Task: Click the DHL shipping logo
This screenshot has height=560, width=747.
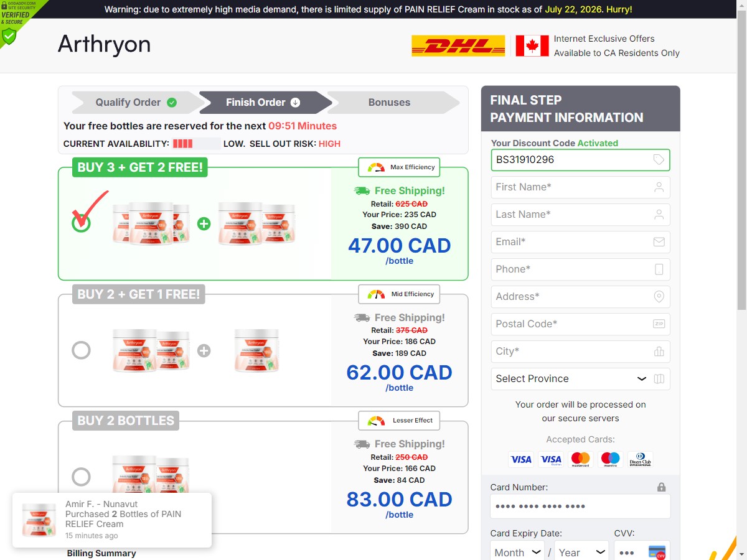Action: click(458, 46)
